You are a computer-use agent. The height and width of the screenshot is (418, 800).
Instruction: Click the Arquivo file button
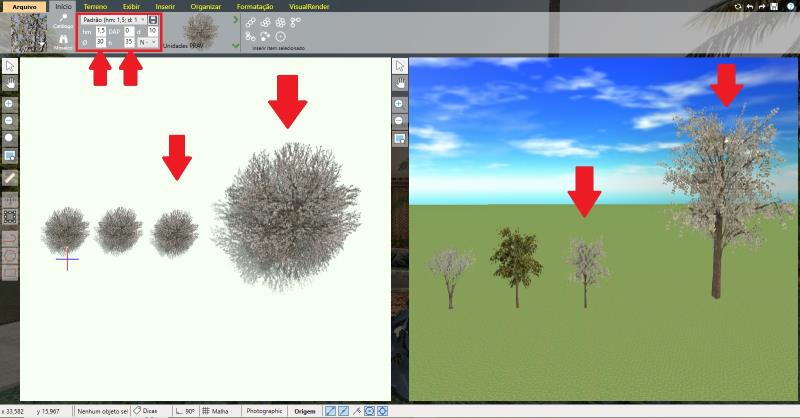tap(24, 6)
